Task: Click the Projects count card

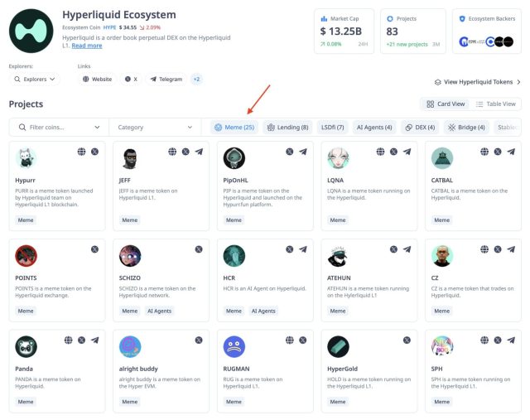Action: point(413,31)
